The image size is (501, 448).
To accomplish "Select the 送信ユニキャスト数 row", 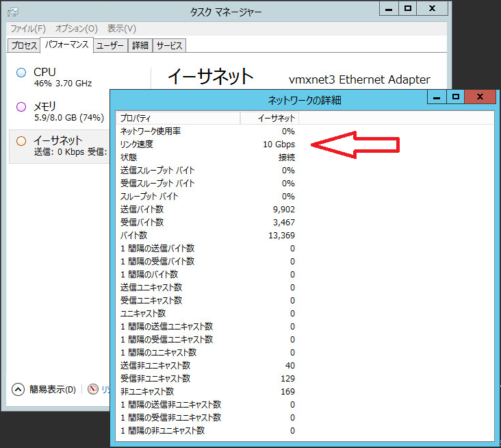I will (x=207, y=288).
